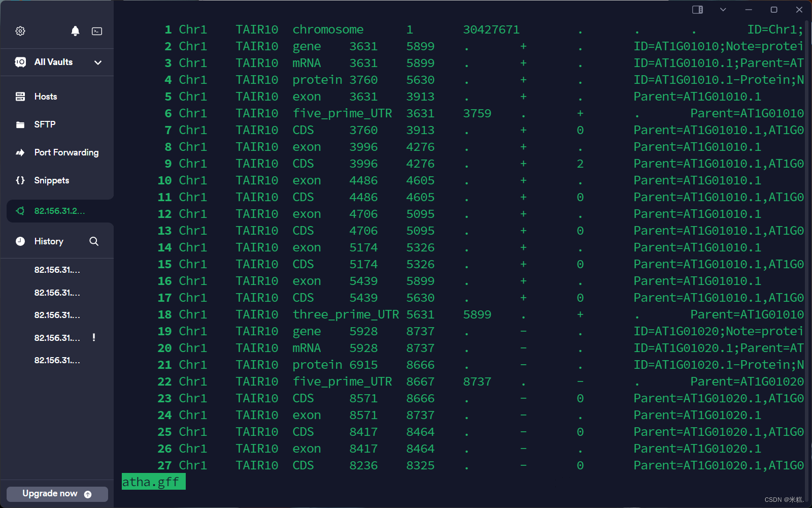Screen dimensions: 812x508
Task: Click the upgrade arrow icon
Action: click(88, 494)
